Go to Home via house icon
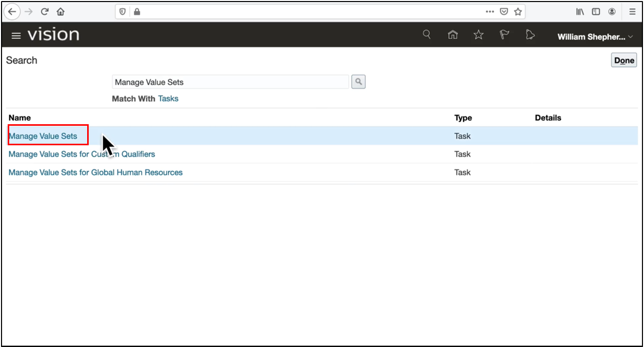Image resolution: width=644 pixels, height=347 pixels. tap(453, 35)
